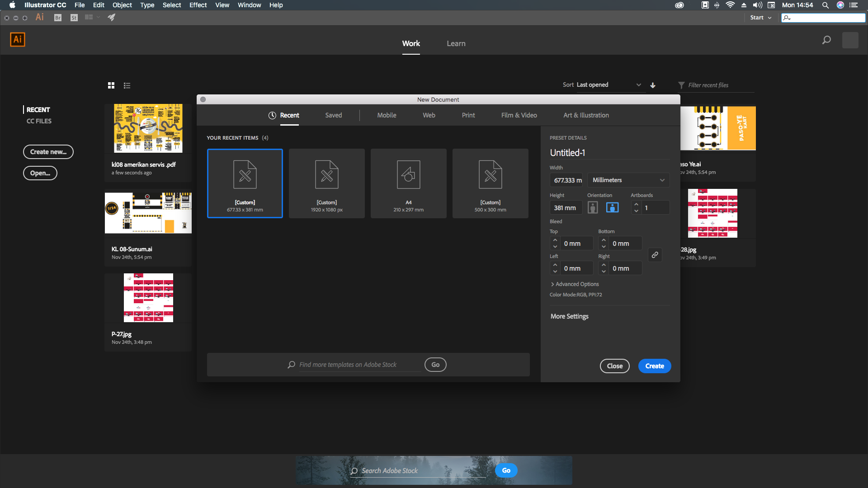The height and width of the screenshot is (488, 868).
Task: Decrease the Right bleed stepper
Action: (x=604, y=272)
